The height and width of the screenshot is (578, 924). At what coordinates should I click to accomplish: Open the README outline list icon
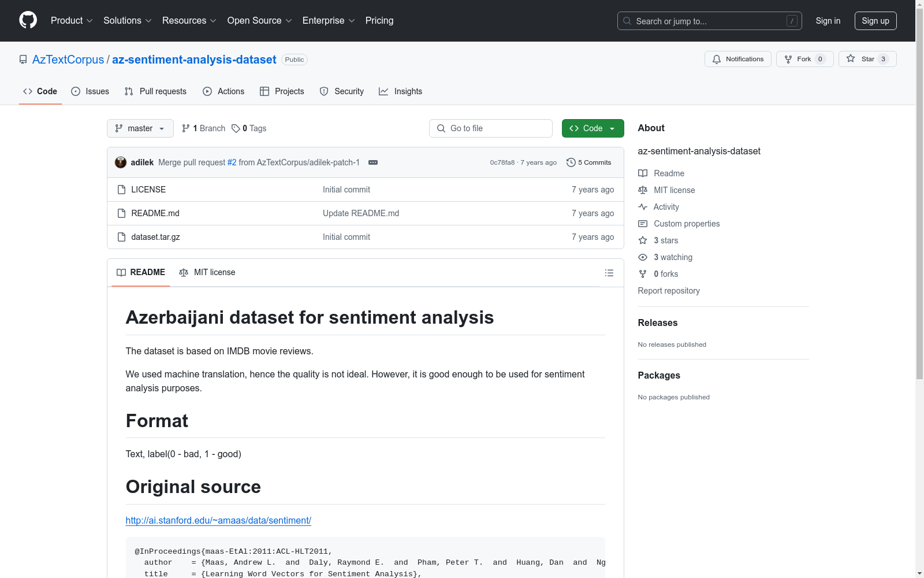click(609, 273)
